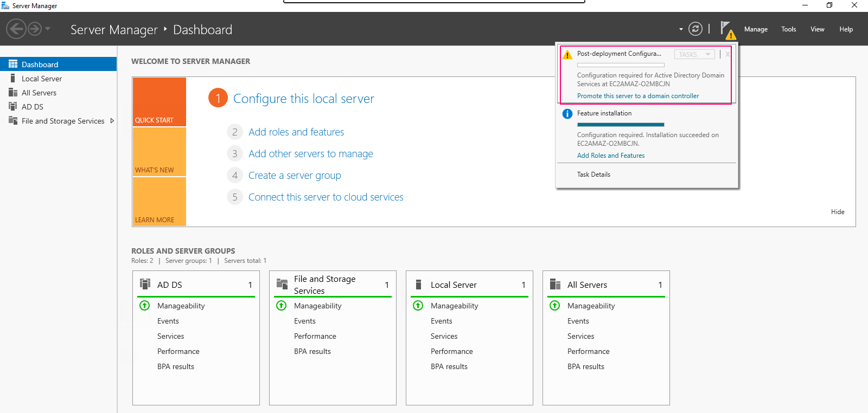The image size is (868, 413).
Task: Click the Local Server tile header icon
Action: click(x=418, y=285)
